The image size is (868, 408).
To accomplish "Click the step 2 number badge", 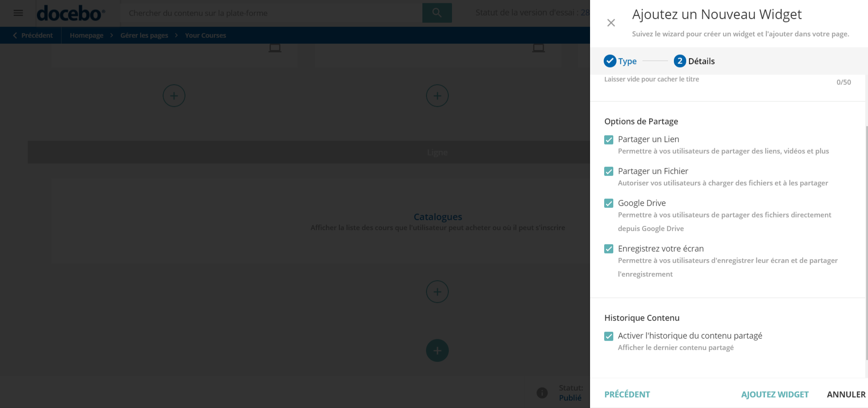I will point(680,61).
